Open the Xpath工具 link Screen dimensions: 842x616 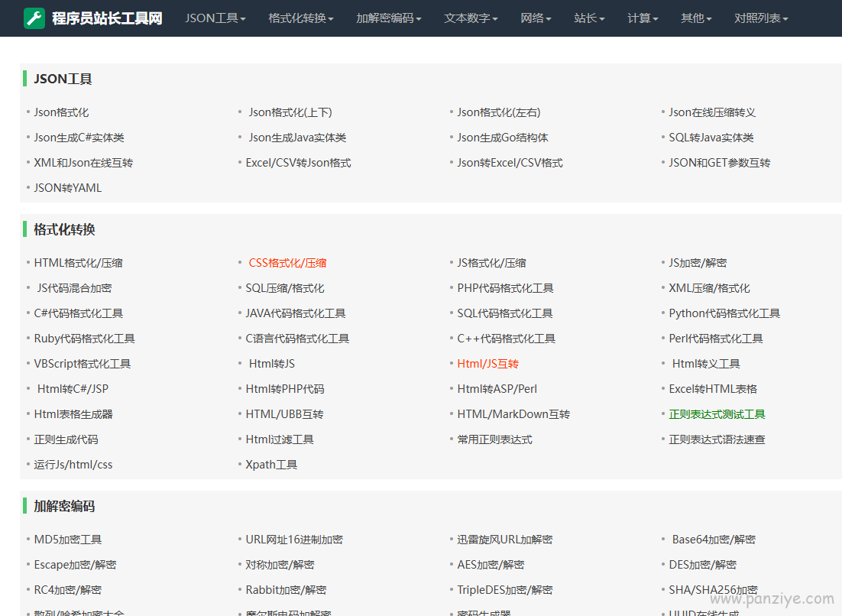[271, 465]
